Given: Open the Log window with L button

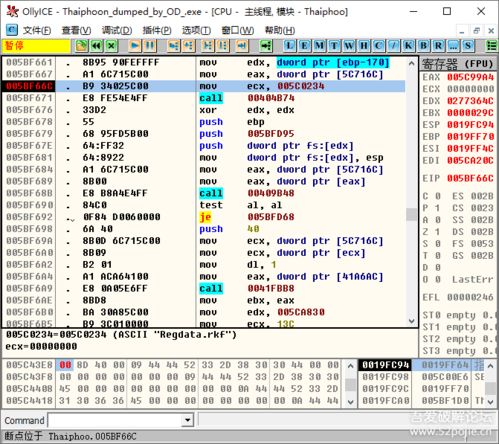Looking at the screenshot, I should (289, 46).
